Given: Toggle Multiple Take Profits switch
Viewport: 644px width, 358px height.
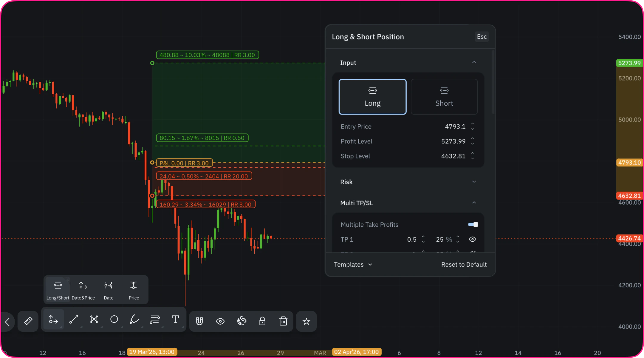Looking at the screenshot, I should [x=473, y=225].
